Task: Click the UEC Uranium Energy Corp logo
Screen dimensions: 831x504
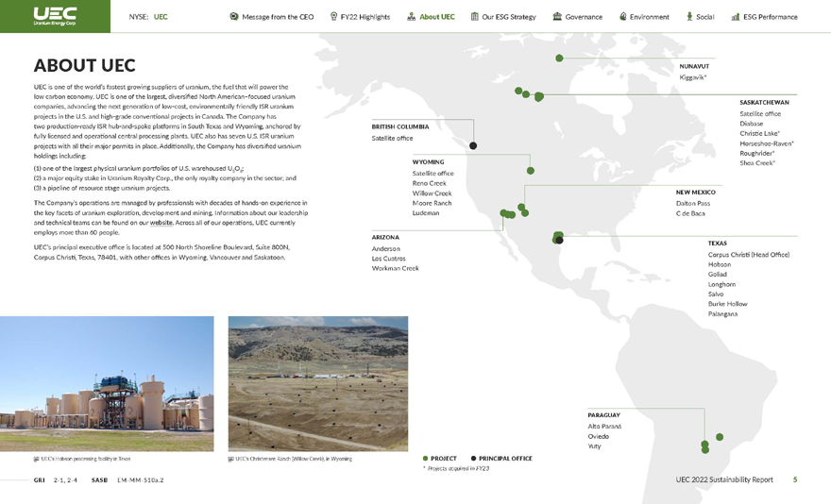Action: pyautogui.click(x=55, y=16)
